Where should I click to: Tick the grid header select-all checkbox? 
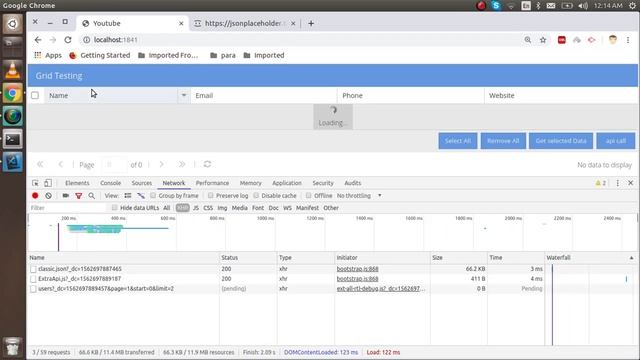coord(35,95)
